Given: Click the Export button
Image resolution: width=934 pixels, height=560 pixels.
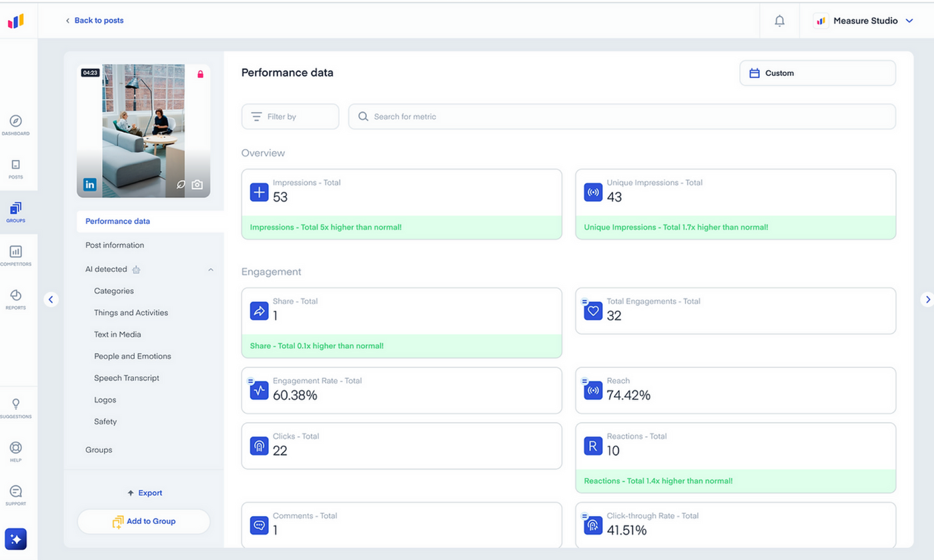Looking at the screenshot, I should (x=144, y=493).
